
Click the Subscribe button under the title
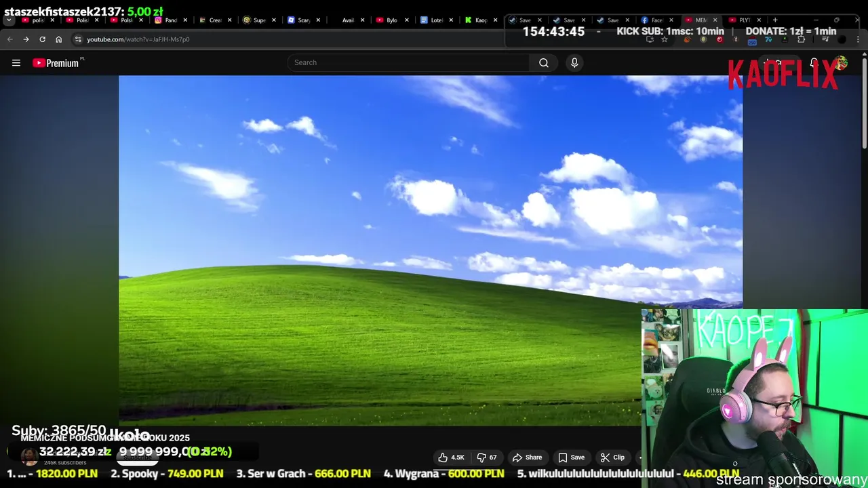(138, 457)
